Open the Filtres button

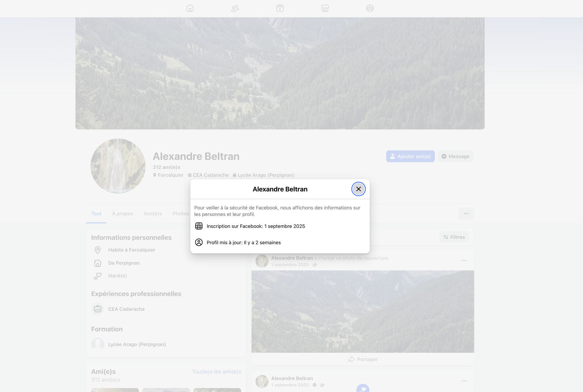pos(454,237)
